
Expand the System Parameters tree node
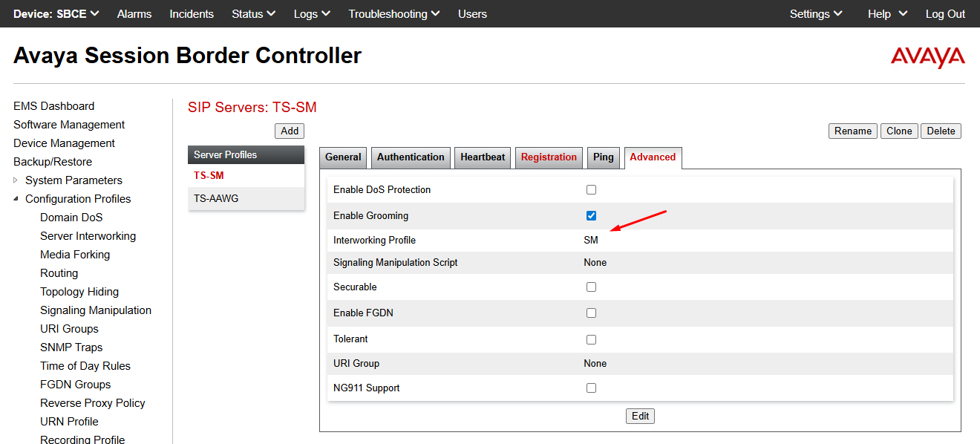16,180
